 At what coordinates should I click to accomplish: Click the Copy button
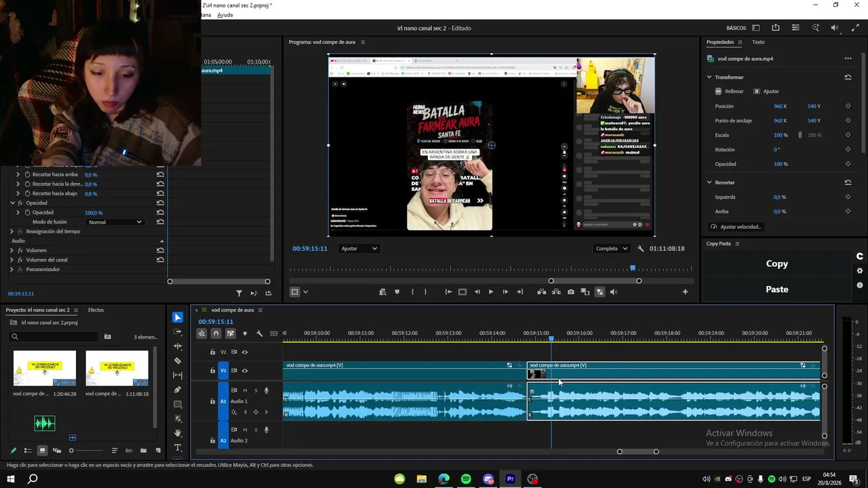(777, 264)
